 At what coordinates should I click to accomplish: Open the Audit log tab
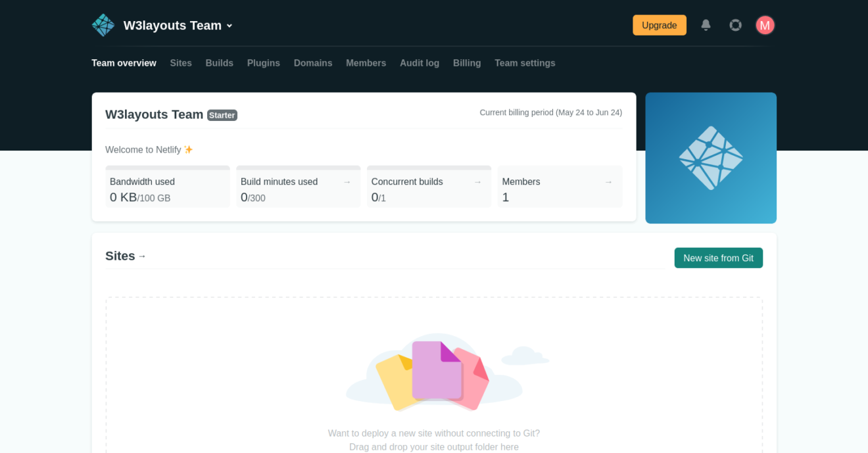pos(420,63)
